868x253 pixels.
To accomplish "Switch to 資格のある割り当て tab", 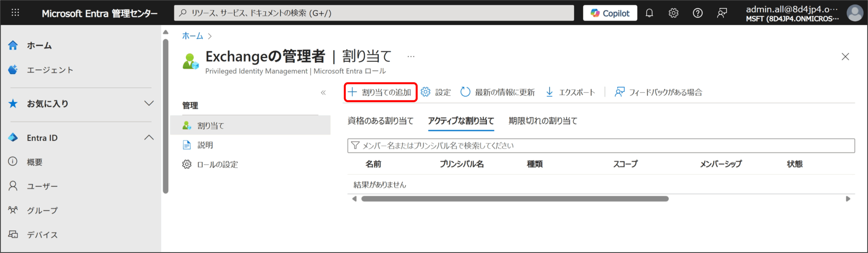I will (380, 121).
